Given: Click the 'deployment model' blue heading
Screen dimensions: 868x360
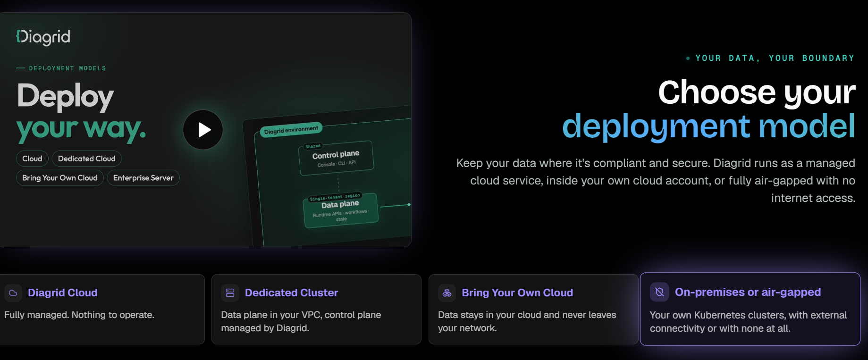Looking at the screenshot, I should [708, 126].
